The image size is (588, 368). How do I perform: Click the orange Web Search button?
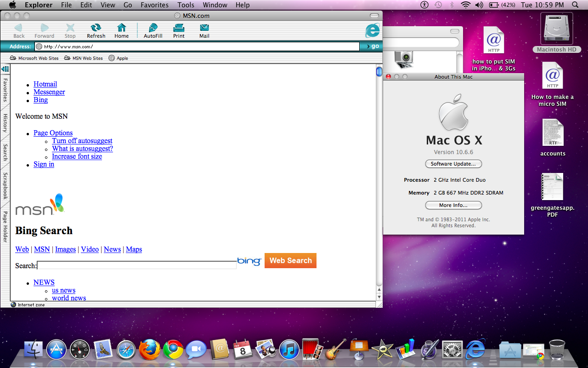(290, 260)
